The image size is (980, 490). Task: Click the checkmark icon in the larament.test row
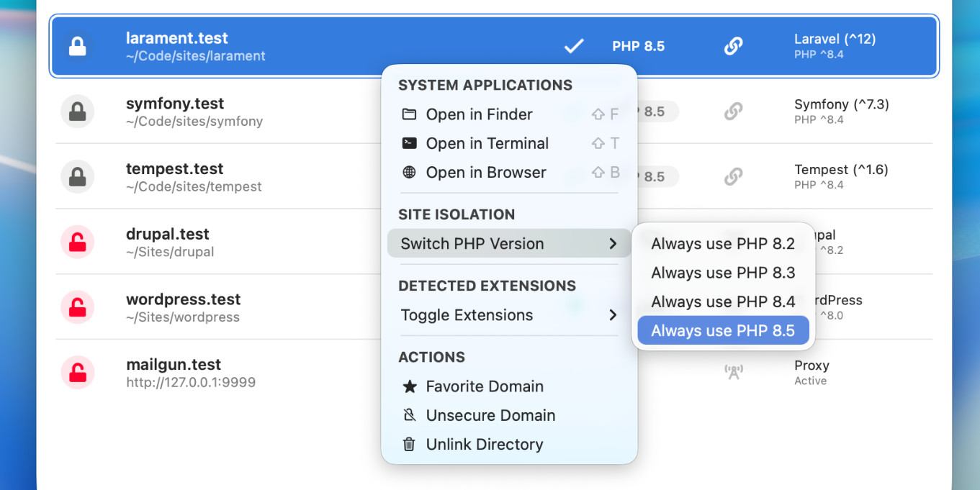[x=574, y=46]
